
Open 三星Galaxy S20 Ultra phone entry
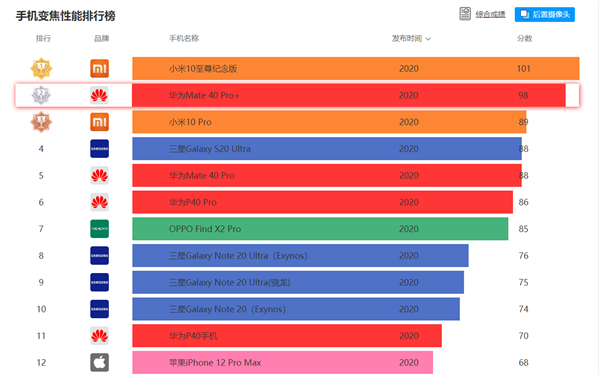pyautogui.click(x=210, y=149)
